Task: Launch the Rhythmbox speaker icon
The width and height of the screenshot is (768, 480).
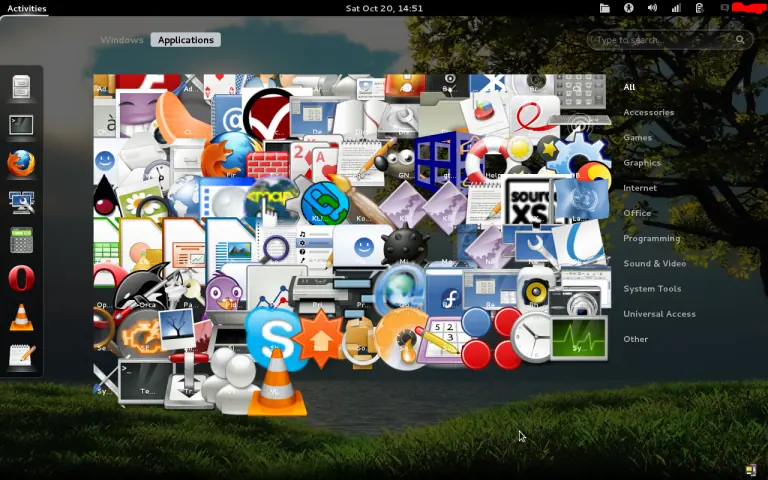Action: pos(535,290)
